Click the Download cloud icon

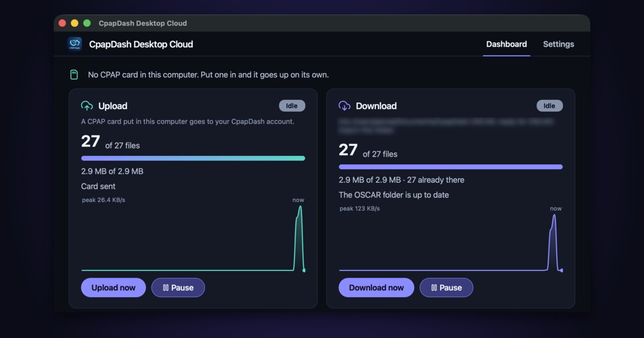click(345, 106)
